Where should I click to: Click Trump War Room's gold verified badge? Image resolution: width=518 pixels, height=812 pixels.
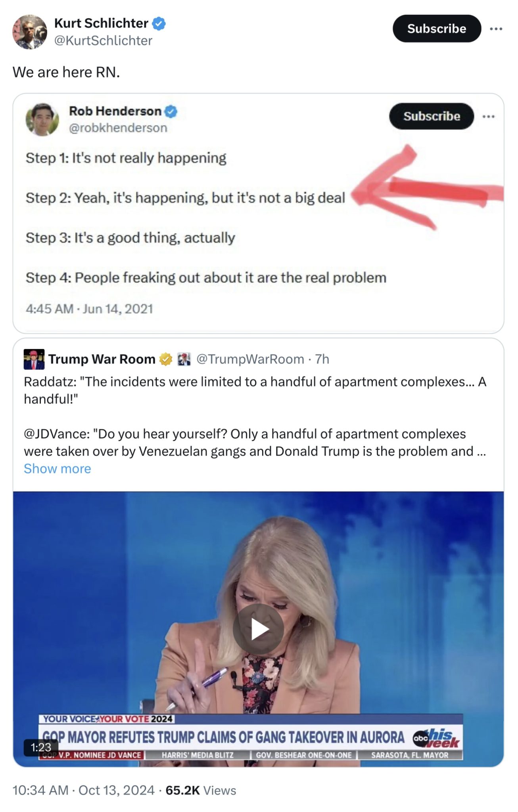pos(166,359)
